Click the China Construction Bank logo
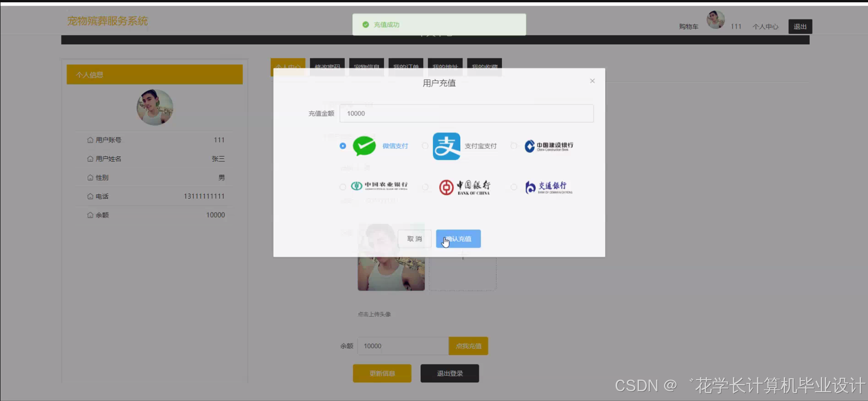The image size is (868, 401). point(549,146)
